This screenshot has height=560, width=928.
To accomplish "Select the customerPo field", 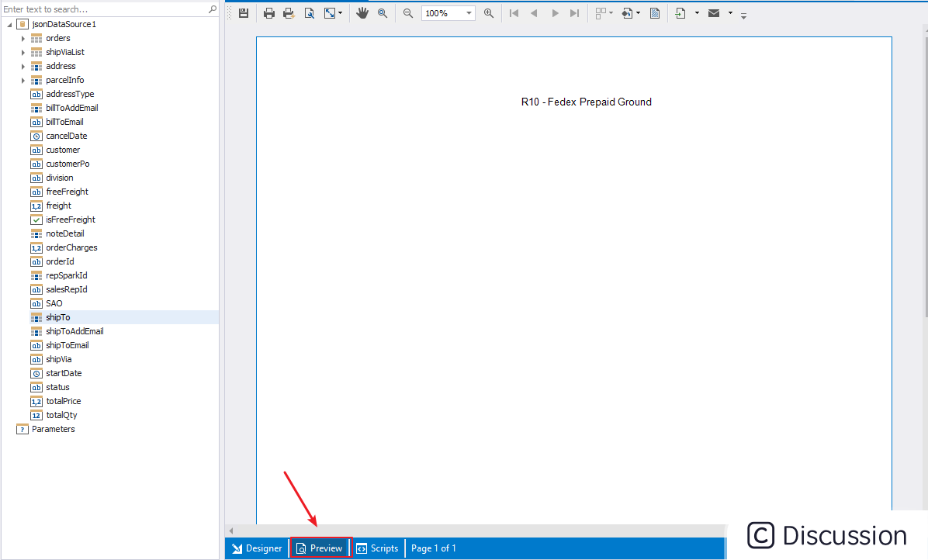I will (x=68, y=164).
